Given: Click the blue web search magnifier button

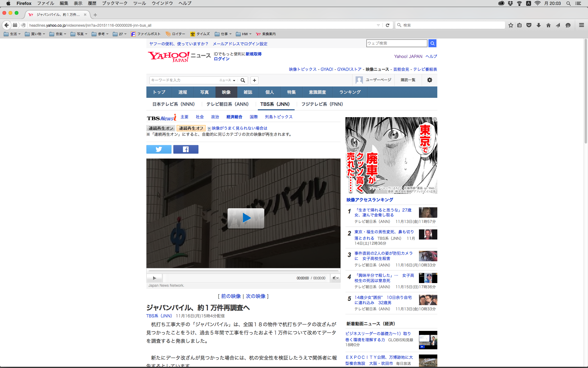Looking at the screenshot, I should coord(432,43).
